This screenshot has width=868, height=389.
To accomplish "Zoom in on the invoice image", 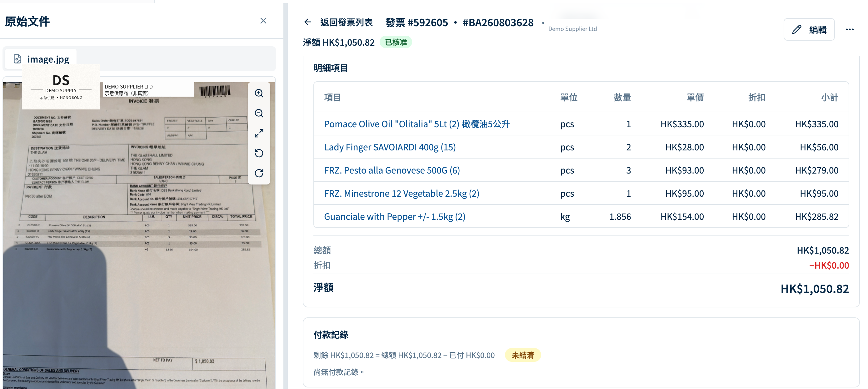I will pos(259,93).
